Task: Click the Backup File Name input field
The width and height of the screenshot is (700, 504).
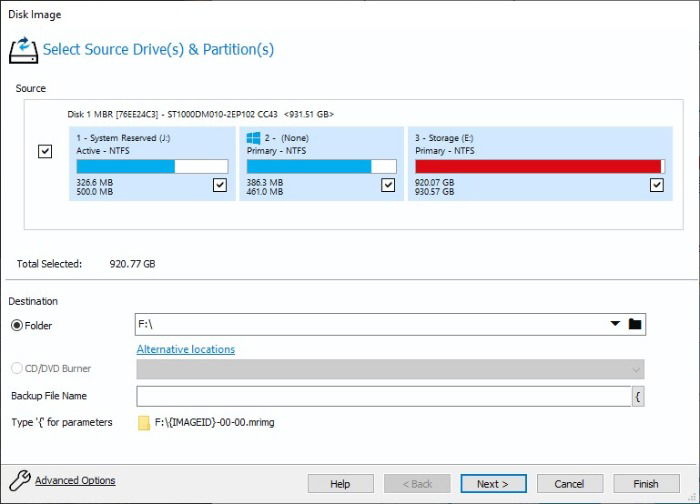Action: tap(383, 396)
